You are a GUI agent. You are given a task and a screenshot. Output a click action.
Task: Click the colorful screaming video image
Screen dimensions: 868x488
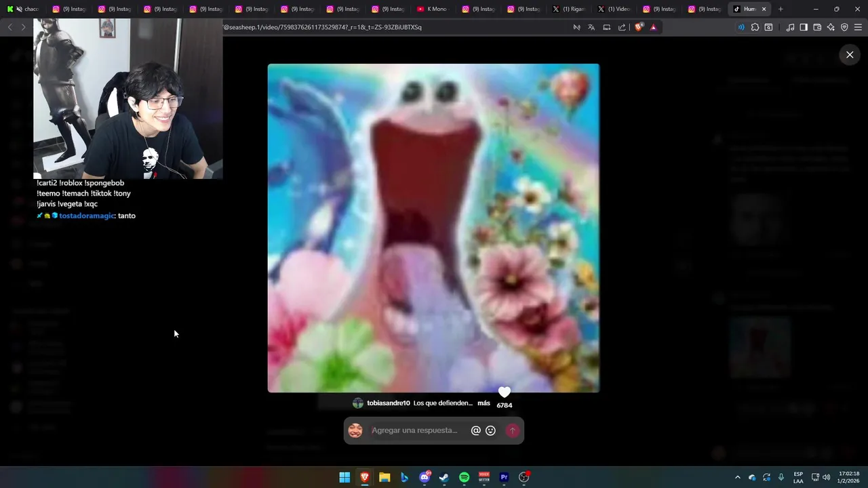pos(433,228)
